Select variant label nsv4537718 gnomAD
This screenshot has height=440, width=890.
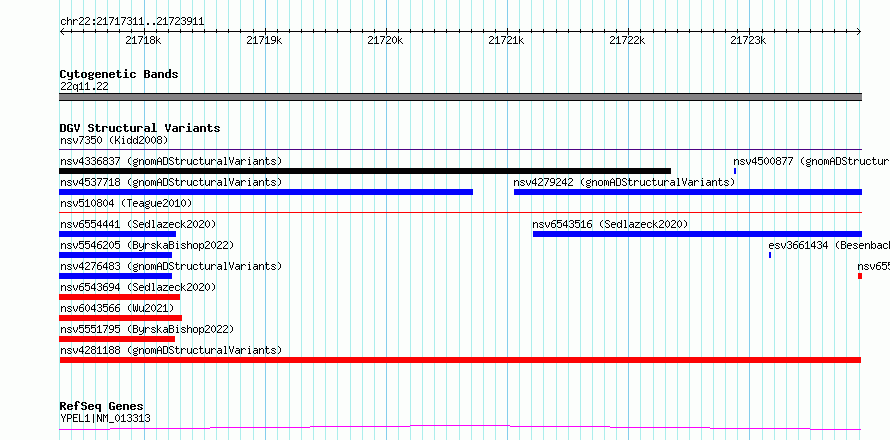coord(171,182)
